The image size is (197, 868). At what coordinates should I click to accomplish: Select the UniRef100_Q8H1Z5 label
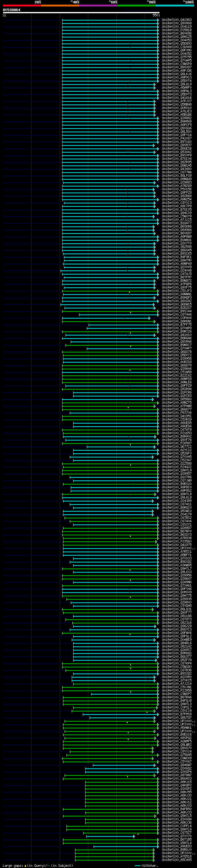click(x=177, y=37)
